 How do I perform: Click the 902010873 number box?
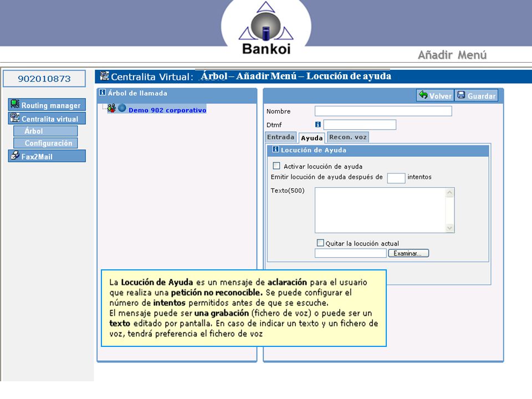tap(44, 79)
